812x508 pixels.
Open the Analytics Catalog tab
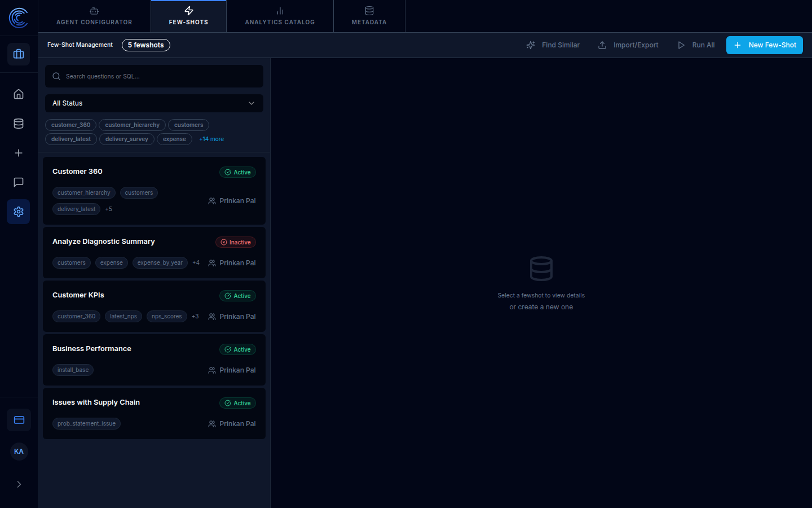pyautogui.click(x=280, y=16)
